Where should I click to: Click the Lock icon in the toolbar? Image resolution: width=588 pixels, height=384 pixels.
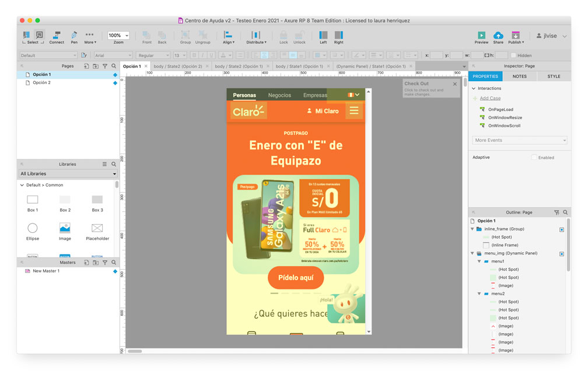283,36
